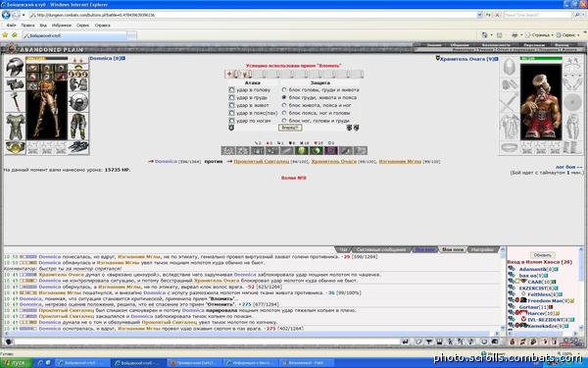The width and height of the screenshot is (588, 368).
Task: Click the browser address bar
Action: [x=253, y=15]
